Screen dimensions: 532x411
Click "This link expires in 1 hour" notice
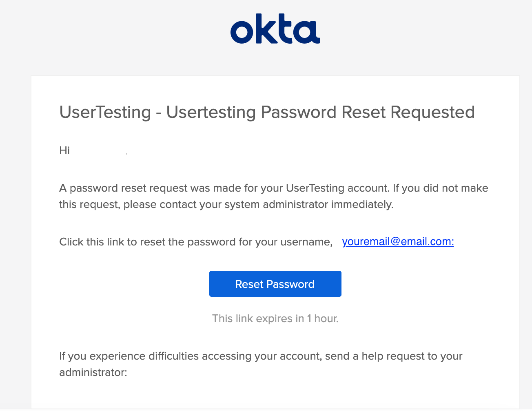275,318
